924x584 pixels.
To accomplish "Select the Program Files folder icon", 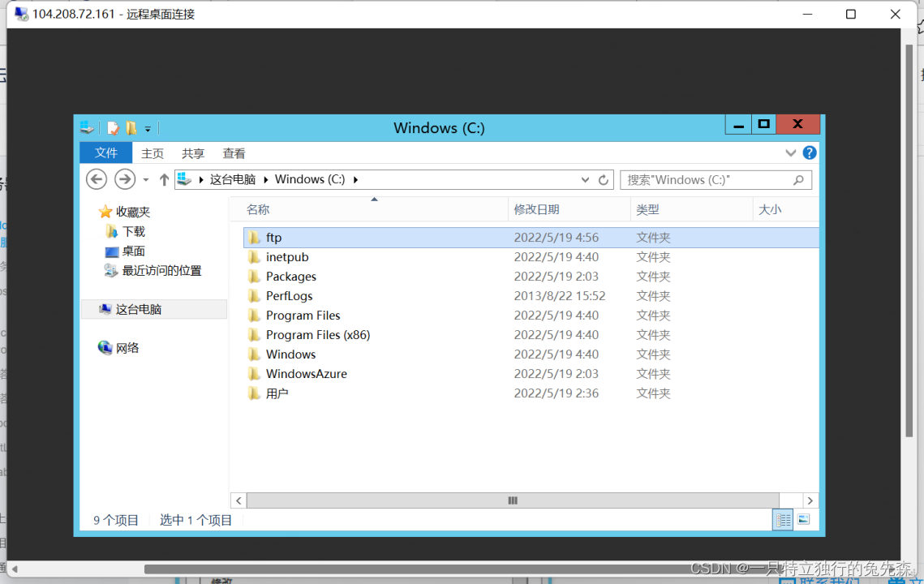I will [254, 316].
